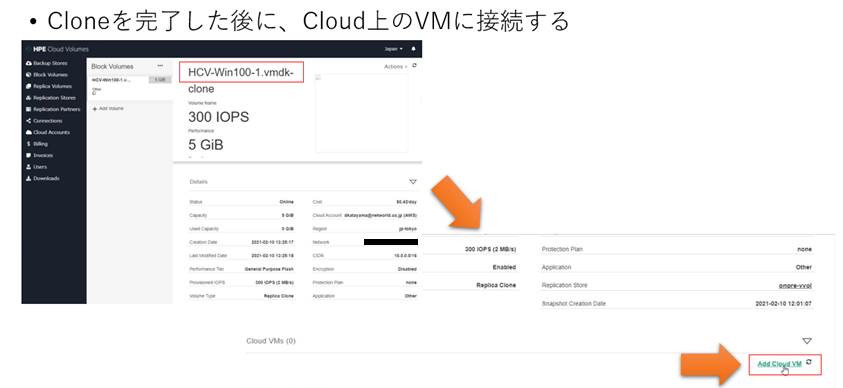Collapse the Details section triangle

[x=413, y=182]
